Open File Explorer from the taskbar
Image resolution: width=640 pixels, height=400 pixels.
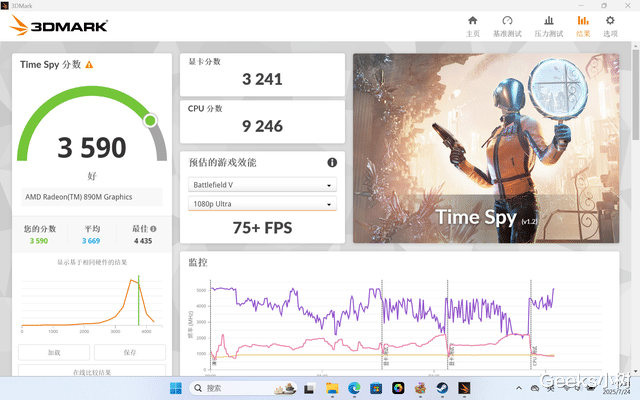[x=332, y=388]
